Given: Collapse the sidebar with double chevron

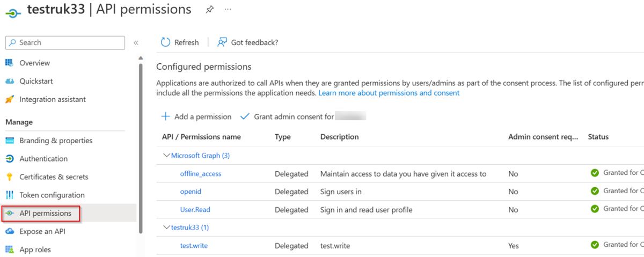Looking at the screenshot, I should coord(136,42).
